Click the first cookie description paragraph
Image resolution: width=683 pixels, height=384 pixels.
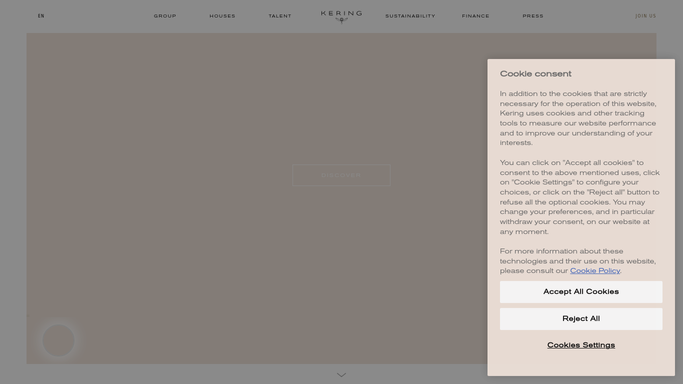(578, 118)
